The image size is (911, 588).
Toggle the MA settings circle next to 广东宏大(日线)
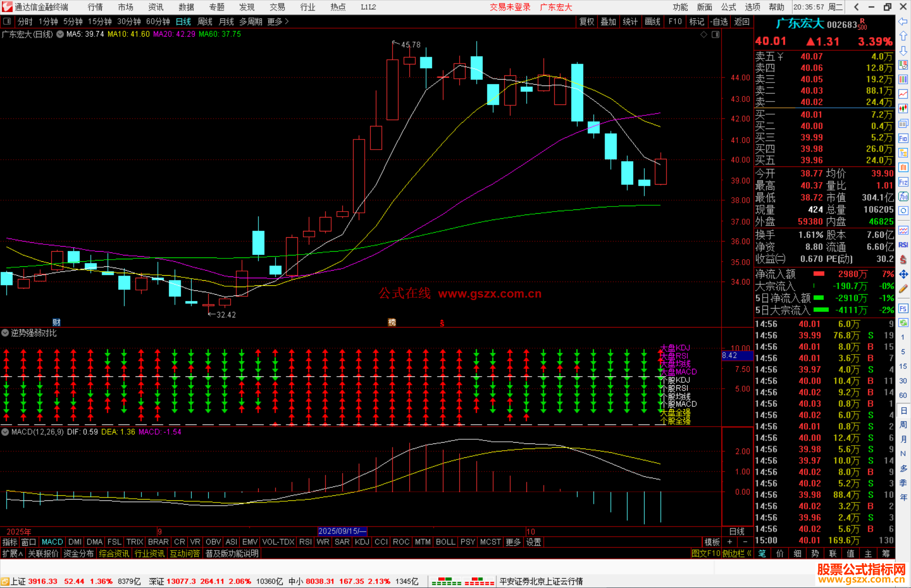(x=60, y=34)
